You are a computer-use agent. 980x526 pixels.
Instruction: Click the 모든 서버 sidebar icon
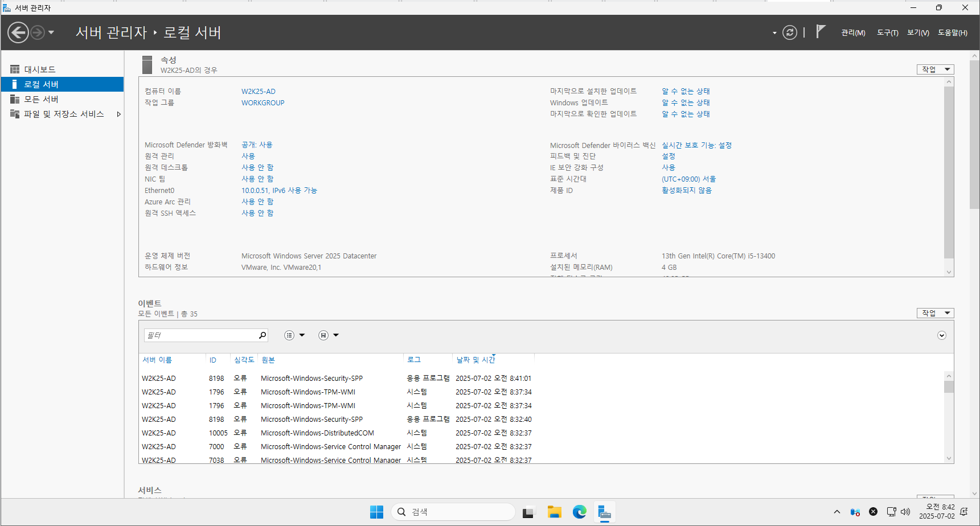click(x=15, y=99)
